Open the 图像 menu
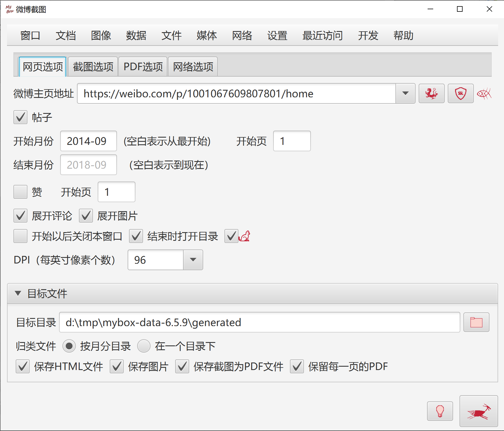504x431 pixels. (101, 36)
